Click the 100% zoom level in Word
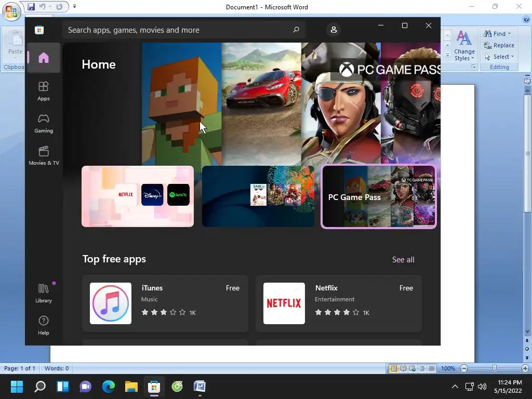This screenshot has height=399, width=532. pyautogui.click(x=448, y=368)
